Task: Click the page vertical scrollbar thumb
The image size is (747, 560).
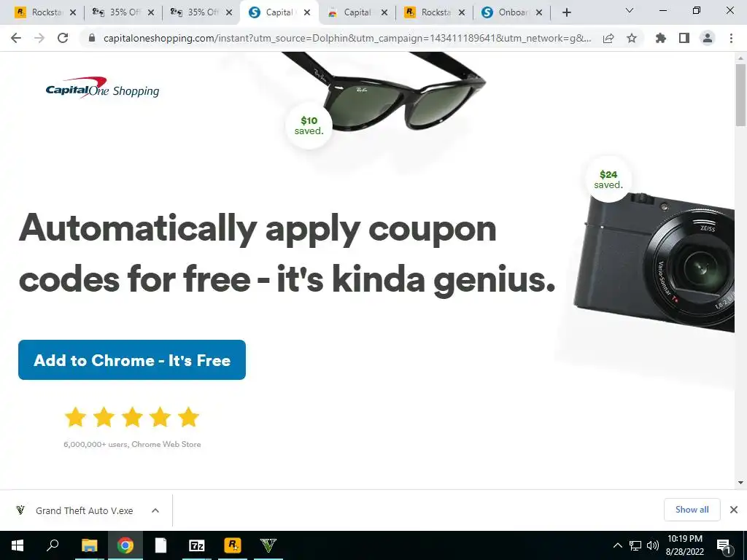Action: click(x=740, y=94)
